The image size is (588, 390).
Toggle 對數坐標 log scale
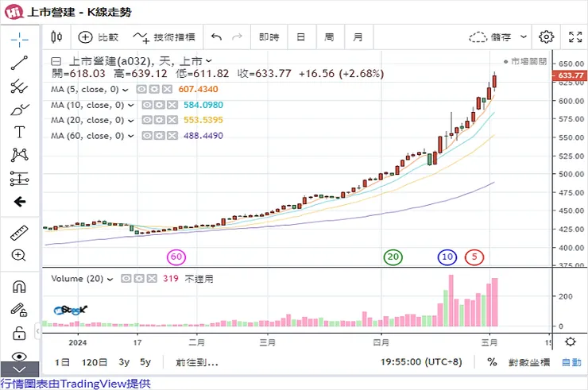coord(529,363)
